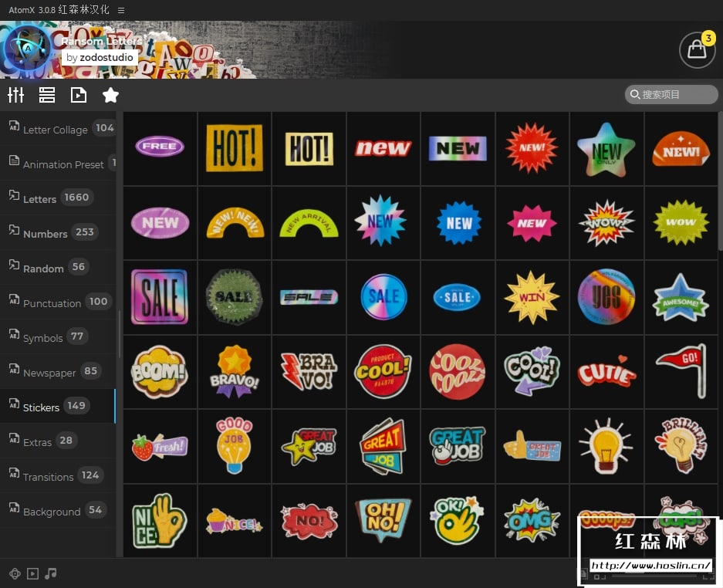This screenshot has width=723, height=588.
Task: Open the Extras category
Action: pyautogui.click(x=58, y=441)
